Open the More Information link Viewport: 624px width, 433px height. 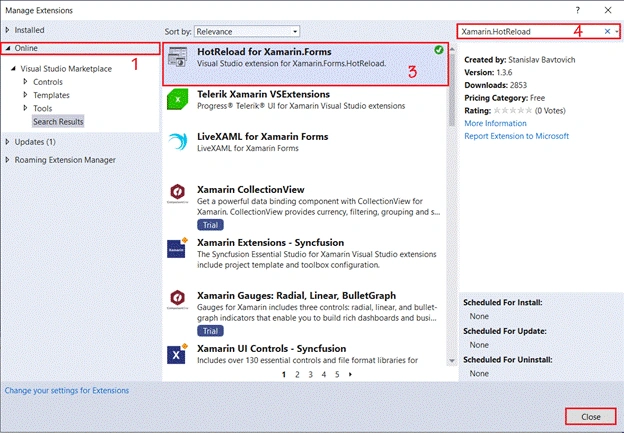pos(495,123)
